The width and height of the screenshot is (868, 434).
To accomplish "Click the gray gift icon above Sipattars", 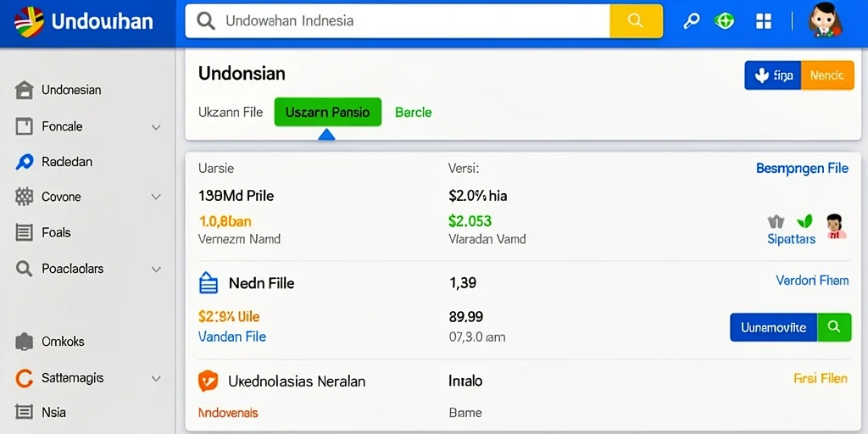I will [x=776, y=222].
